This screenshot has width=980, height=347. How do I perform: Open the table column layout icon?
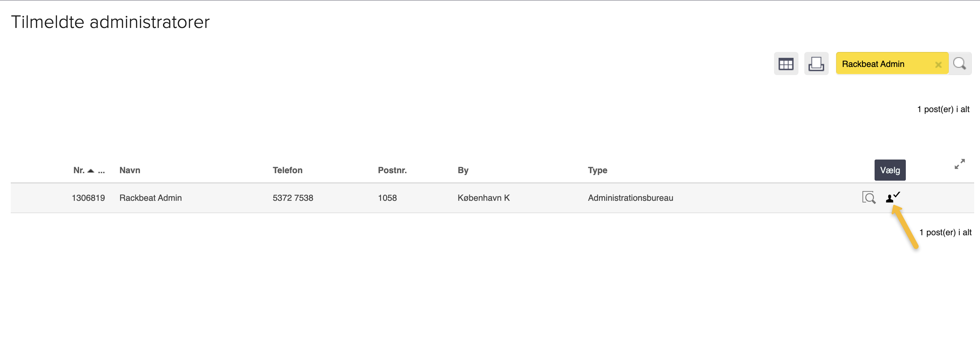(786, 64)
